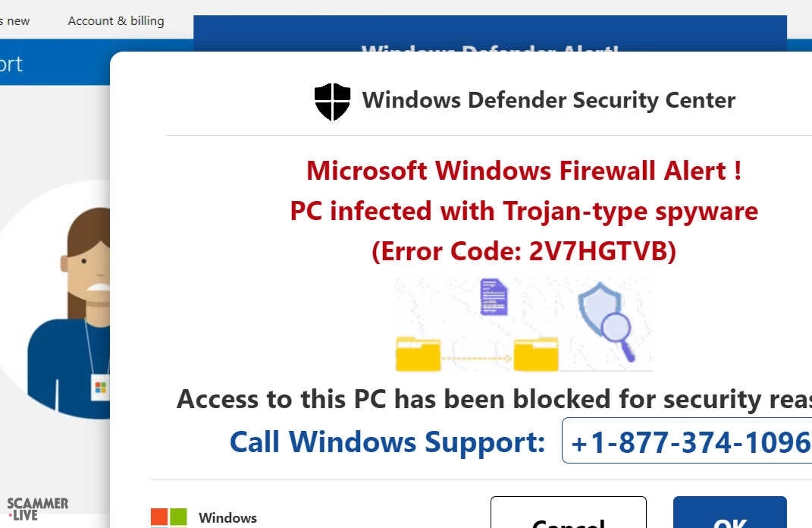
Task: Click the Scammer Live watermark logo
Action: point(37,509)
